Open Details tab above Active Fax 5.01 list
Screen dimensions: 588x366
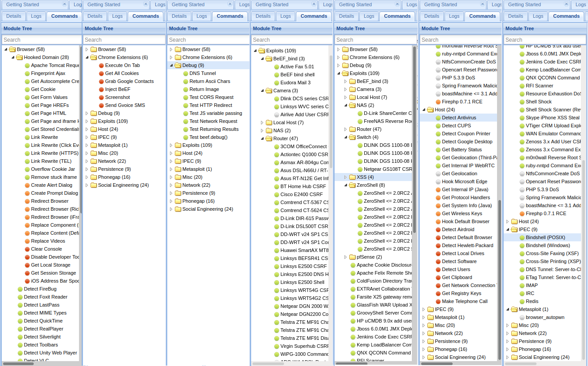click(263, 16)
